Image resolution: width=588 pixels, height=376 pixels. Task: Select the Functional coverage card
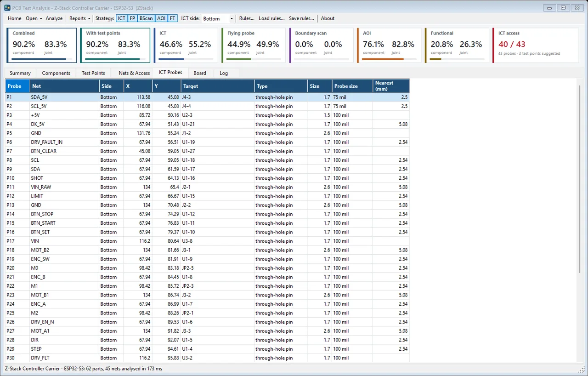click(x=457, y=46)
